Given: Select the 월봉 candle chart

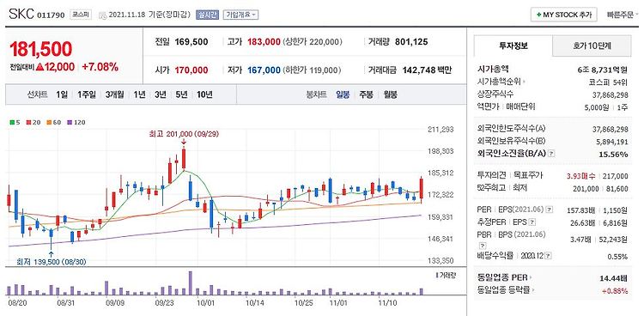Looking at the screenshot, I should [390, 95].
